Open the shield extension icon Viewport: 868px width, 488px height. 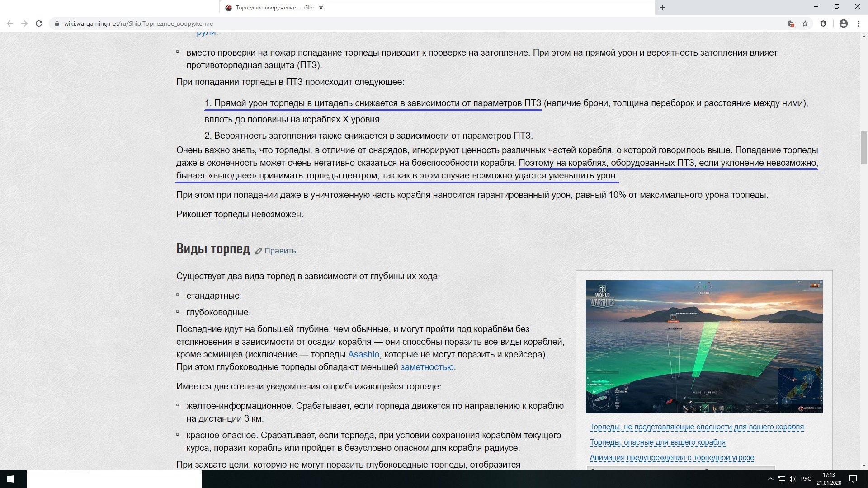click(x=823, y=23)
